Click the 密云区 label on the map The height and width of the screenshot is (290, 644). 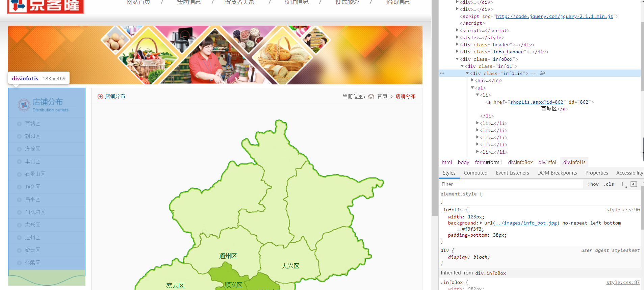[175, 286]
